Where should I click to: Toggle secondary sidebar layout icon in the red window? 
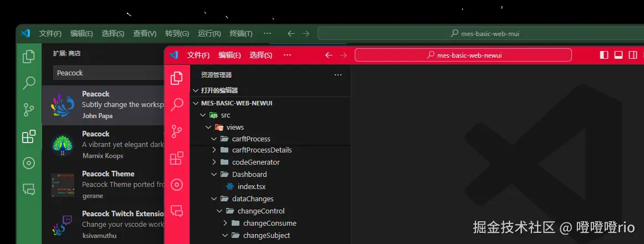point(633,55)
